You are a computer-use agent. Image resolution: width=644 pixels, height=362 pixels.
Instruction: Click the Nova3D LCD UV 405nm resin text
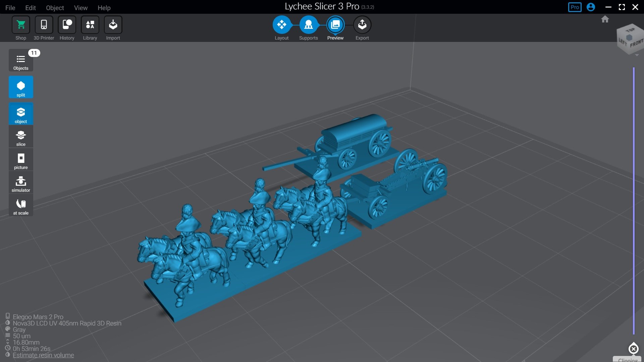click(67, 323)
